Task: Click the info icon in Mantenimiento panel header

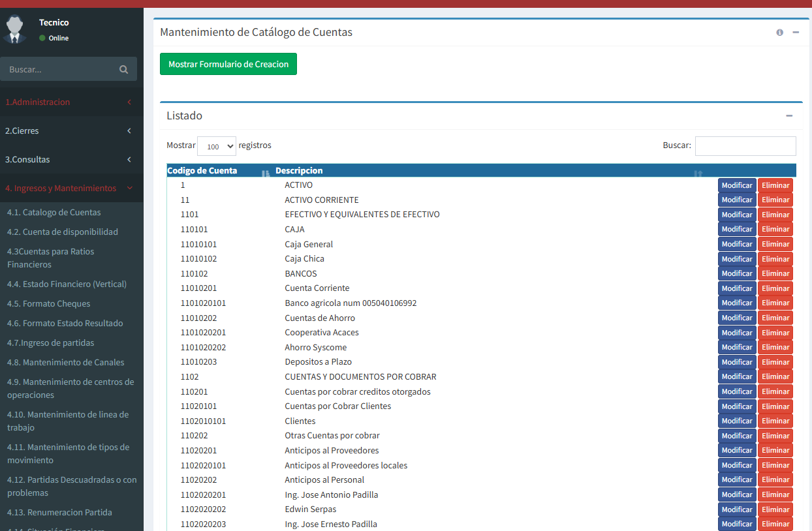Action: (x=779, y=33)
